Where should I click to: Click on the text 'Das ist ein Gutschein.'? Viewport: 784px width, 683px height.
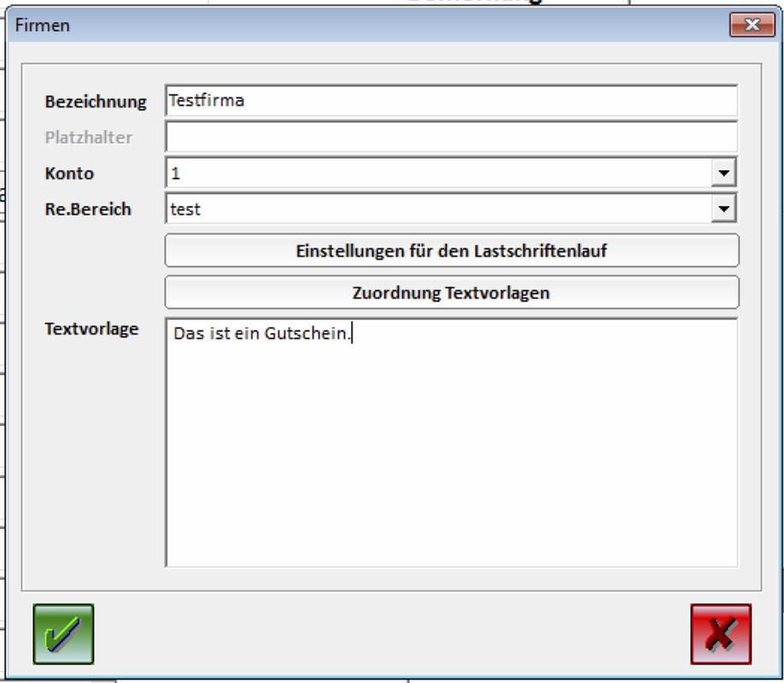point(261,334)
